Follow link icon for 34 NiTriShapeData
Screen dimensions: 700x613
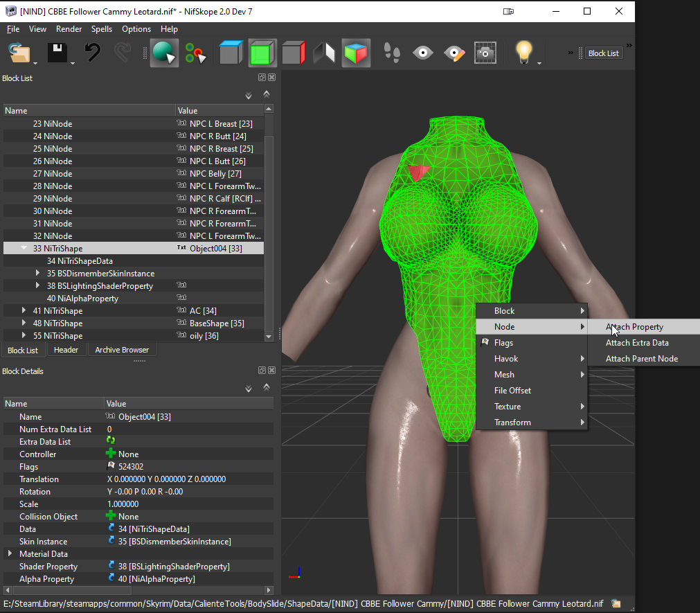point(111,528)
